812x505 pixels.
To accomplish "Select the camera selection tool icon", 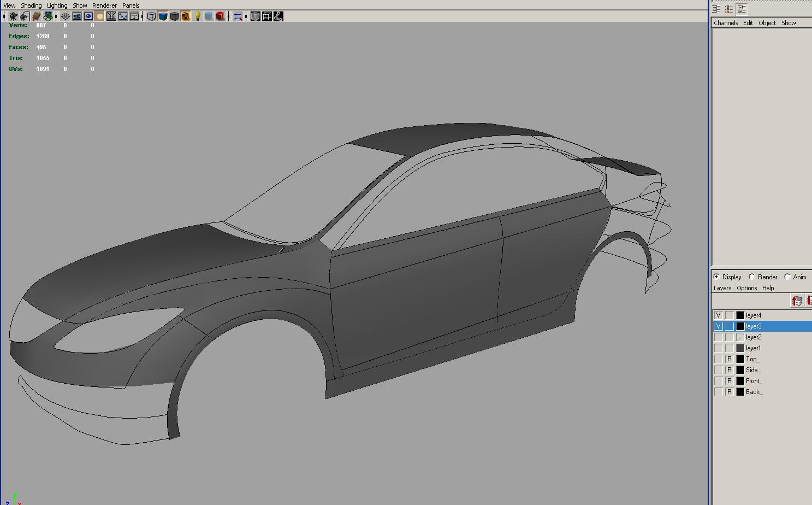I will [13, 16].
